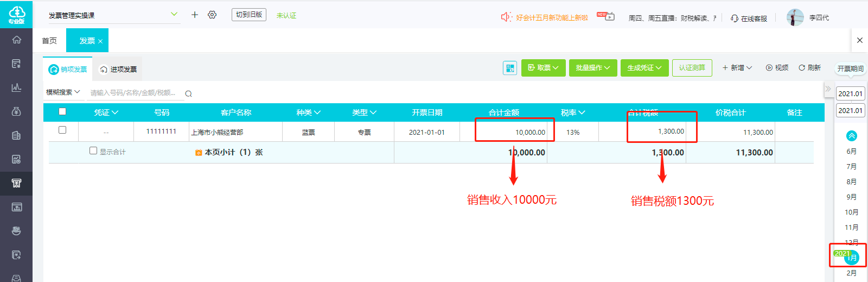Viewport: 868px width, 282px height.
Task: Open the 模糊搜索 search mode dropdown
Action: coord(63,92)
